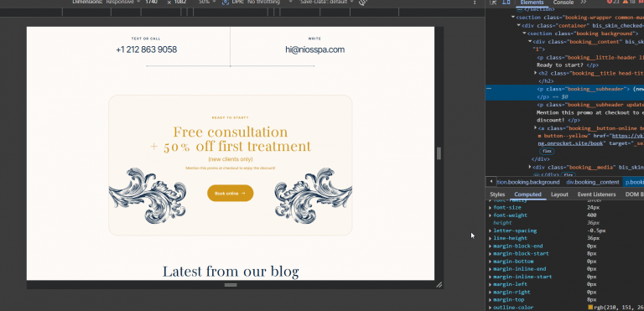Viewport: 644px width, 311px height.
Task: Open the Styles sidebar tab
Action: [x=497, y=194]
